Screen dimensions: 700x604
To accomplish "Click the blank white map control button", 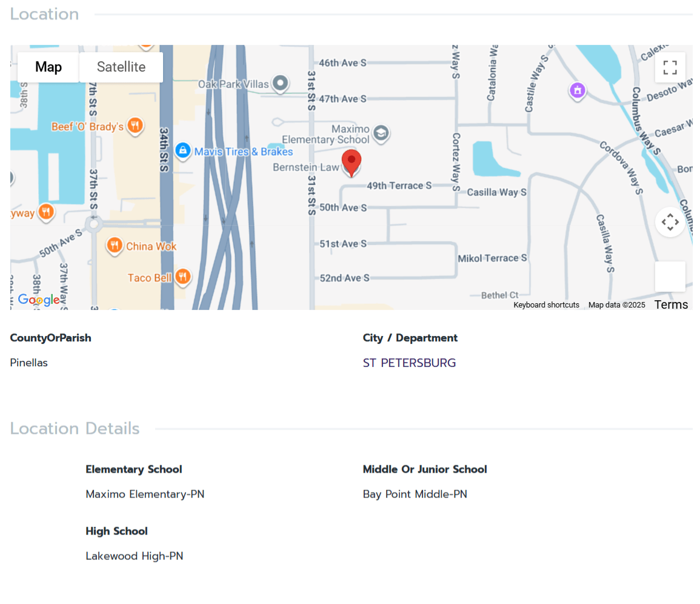I will point(670,277).
